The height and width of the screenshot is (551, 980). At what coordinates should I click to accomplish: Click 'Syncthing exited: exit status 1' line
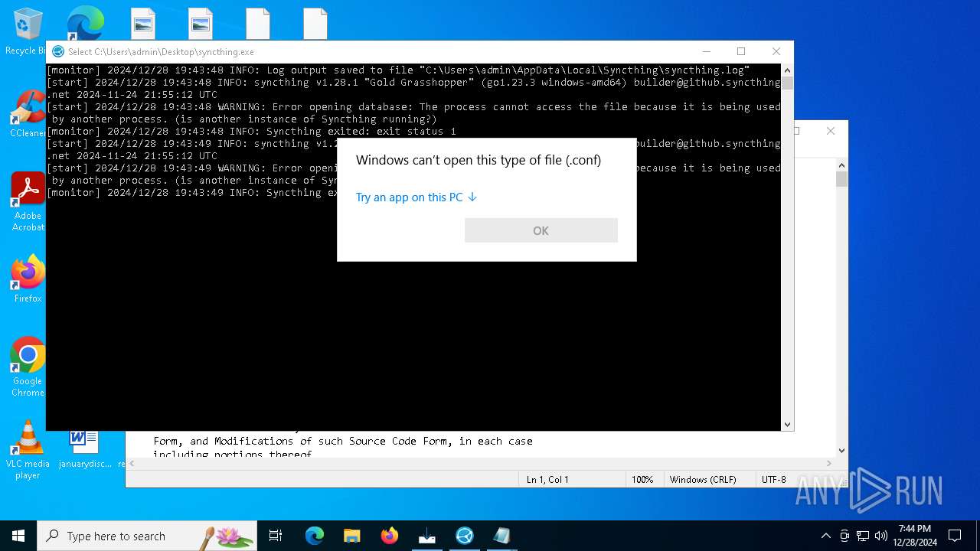(x=251, y=132)
